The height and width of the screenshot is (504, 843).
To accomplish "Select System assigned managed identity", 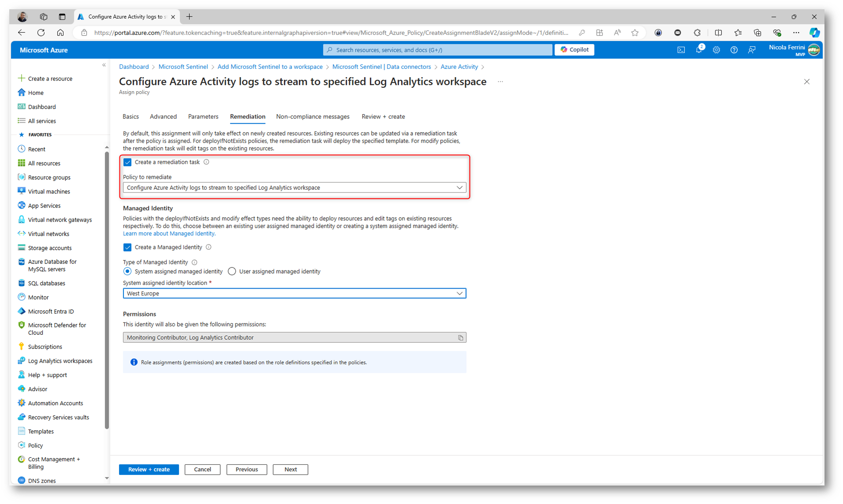I will click(127, 271).
